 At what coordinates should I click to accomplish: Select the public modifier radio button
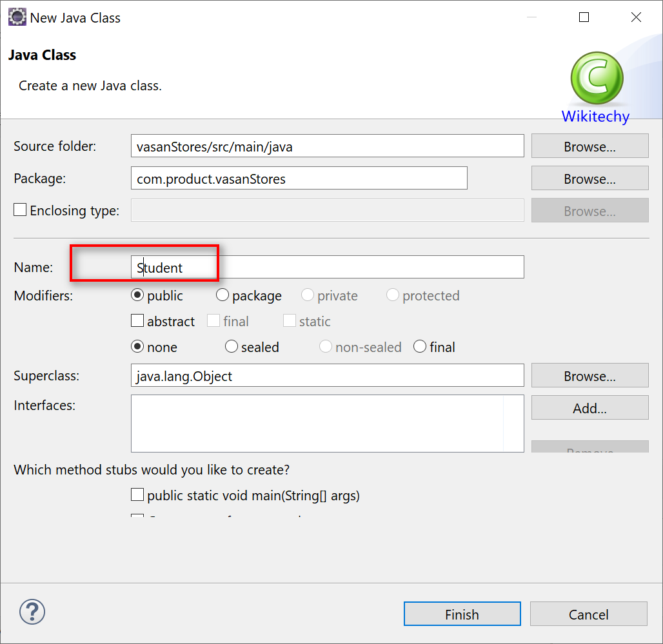137,295
